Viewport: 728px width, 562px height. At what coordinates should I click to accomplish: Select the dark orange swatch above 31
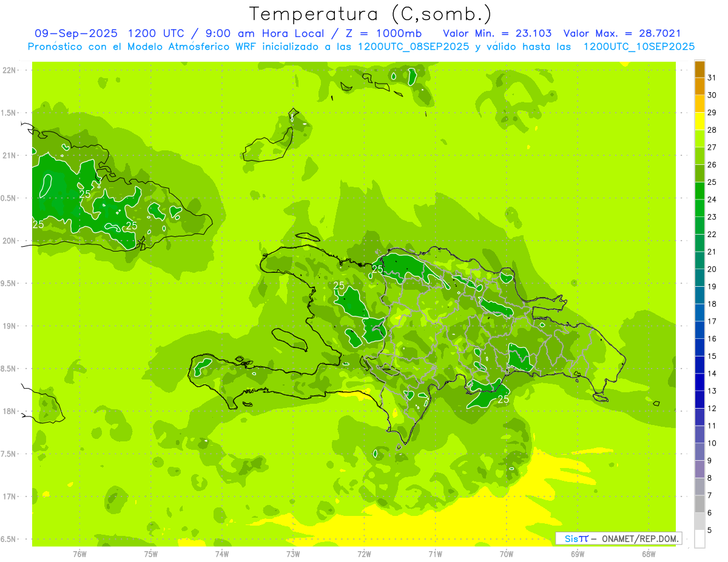699,69
